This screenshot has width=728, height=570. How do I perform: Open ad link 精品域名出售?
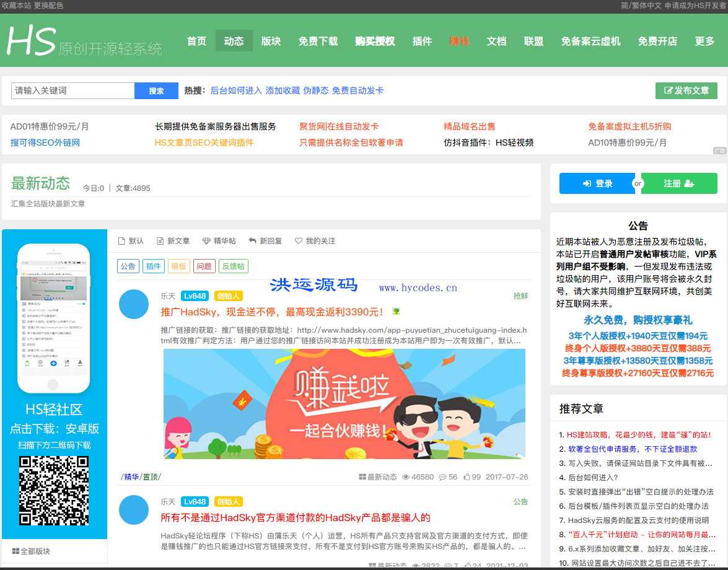point(470,126)
